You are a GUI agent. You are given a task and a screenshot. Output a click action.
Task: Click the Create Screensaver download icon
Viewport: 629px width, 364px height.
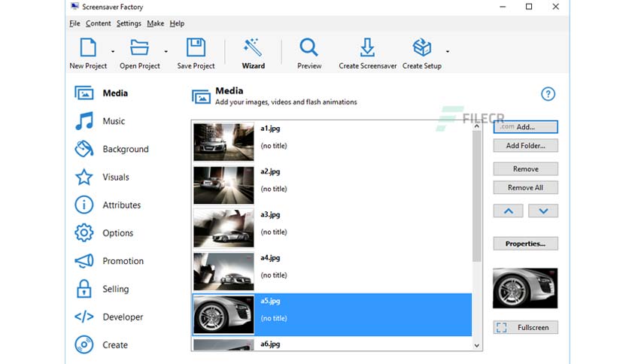click(x=367, y=47)
